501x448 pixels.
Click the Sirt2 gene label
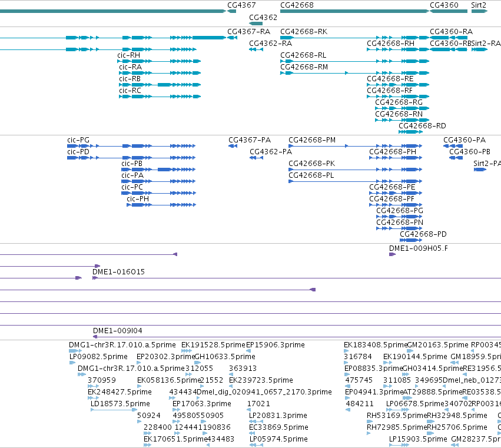478,5
